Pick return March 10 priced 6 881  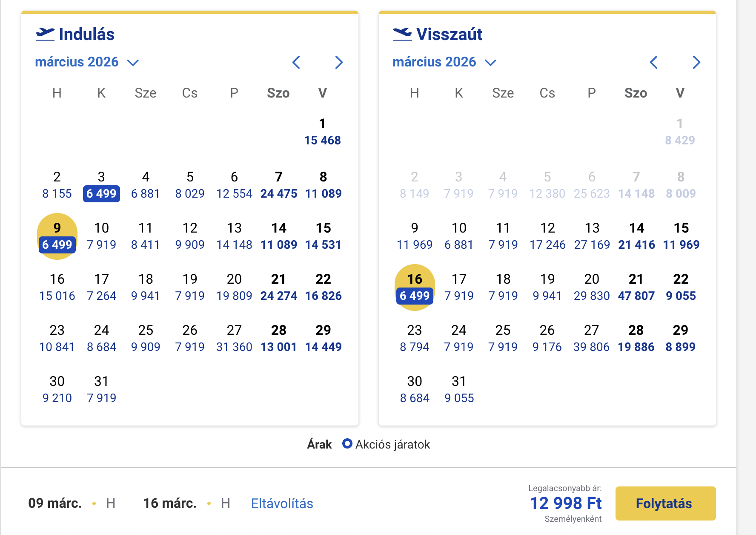459,236
